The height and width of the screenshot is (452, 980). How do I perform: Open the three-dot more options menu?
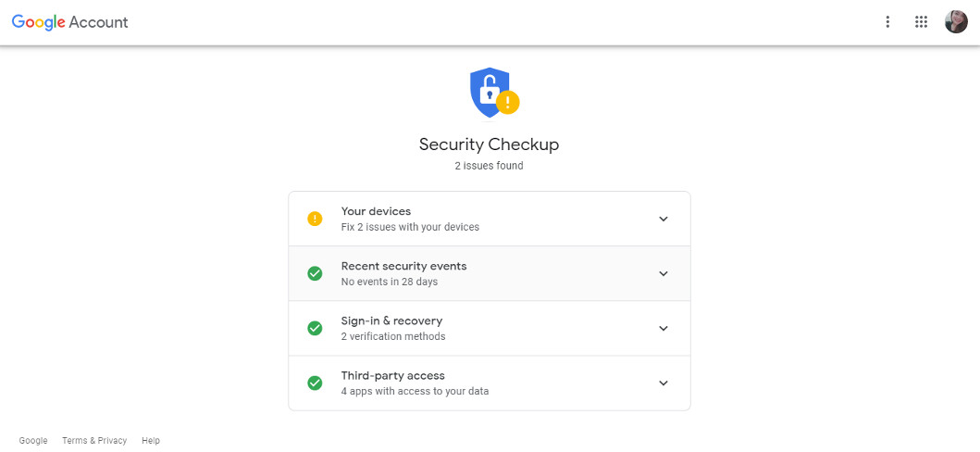click(887, 22)
